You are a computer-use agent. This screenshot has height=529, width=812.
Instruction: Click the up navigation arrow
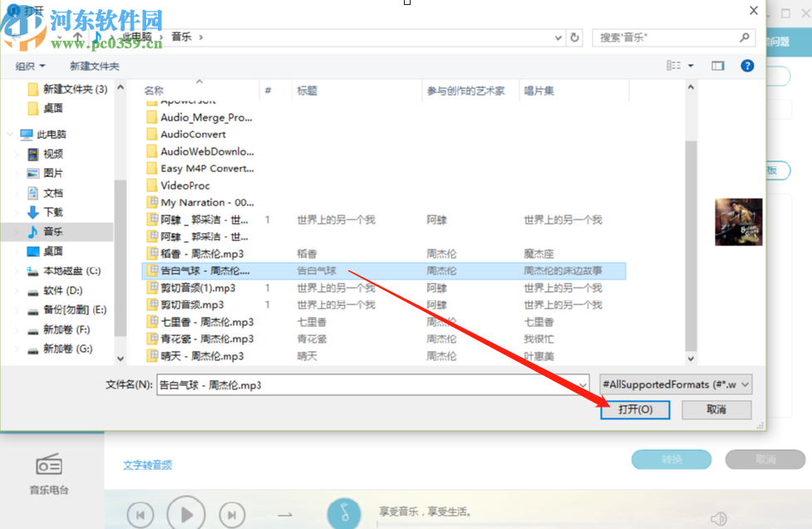(x=77, y=37)
